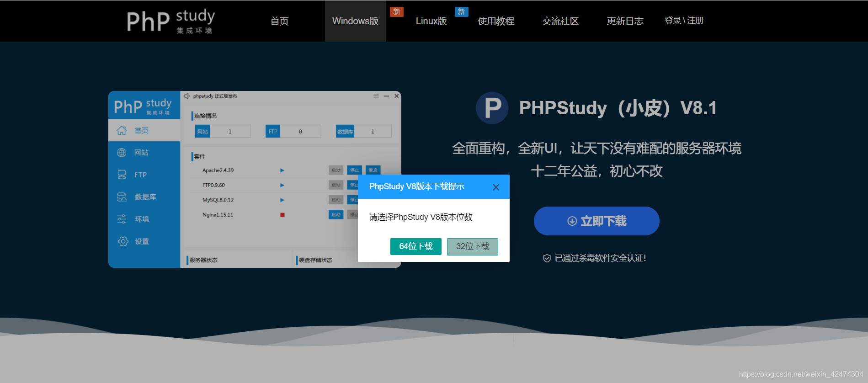Click the round P logo next to PHPStudy V8.1

pos(492,108)
